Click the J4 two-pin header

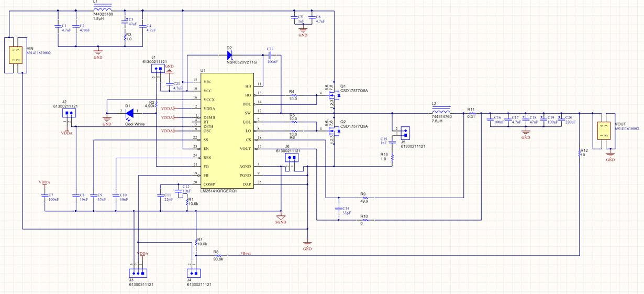[x=194, y=273]
